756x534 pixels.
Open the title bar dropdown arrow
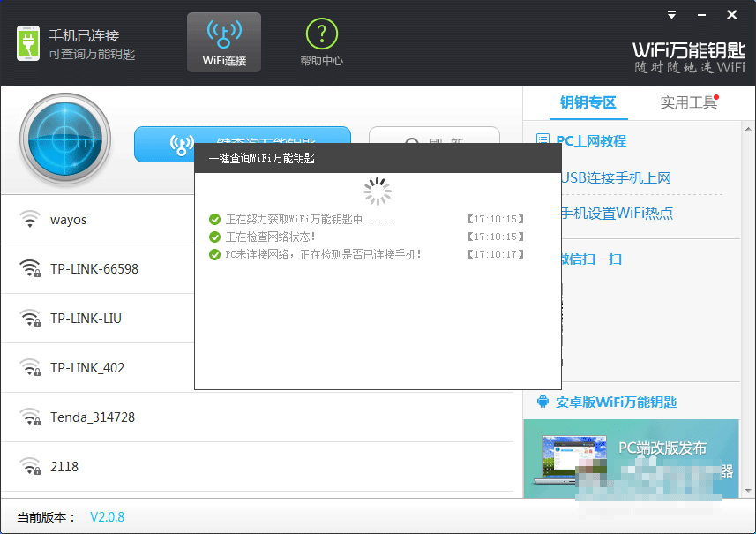671,14
